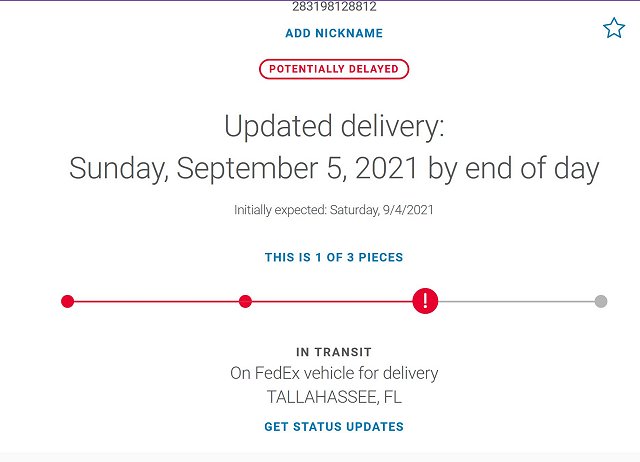This screenshot has width=640, height=462.
Task: Select the first red dot on progress tracker
Action: (x=67, y=302)
